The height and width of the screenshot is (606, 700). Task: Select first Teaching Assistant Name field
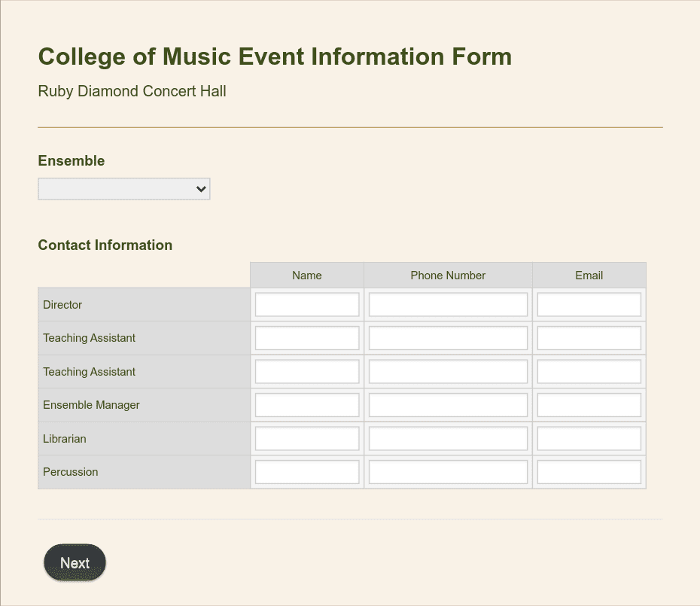pos(307,338)
